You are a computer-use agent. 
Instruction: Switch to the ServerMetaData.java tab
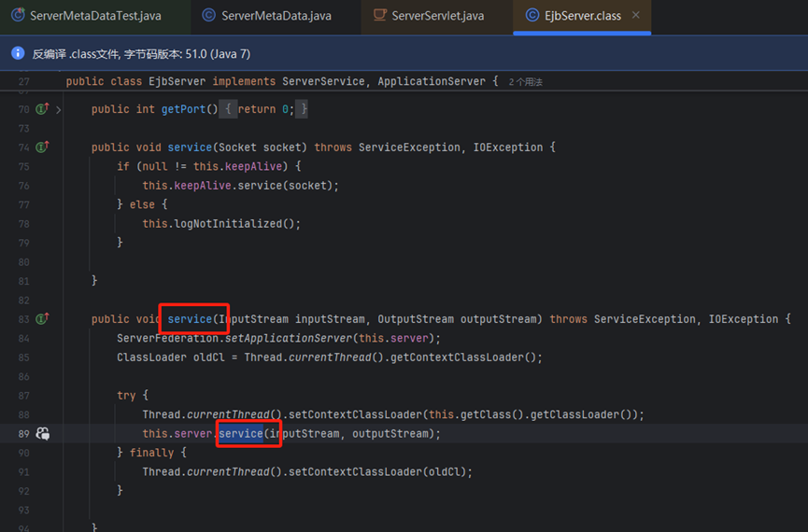click(x=276, y=16)
